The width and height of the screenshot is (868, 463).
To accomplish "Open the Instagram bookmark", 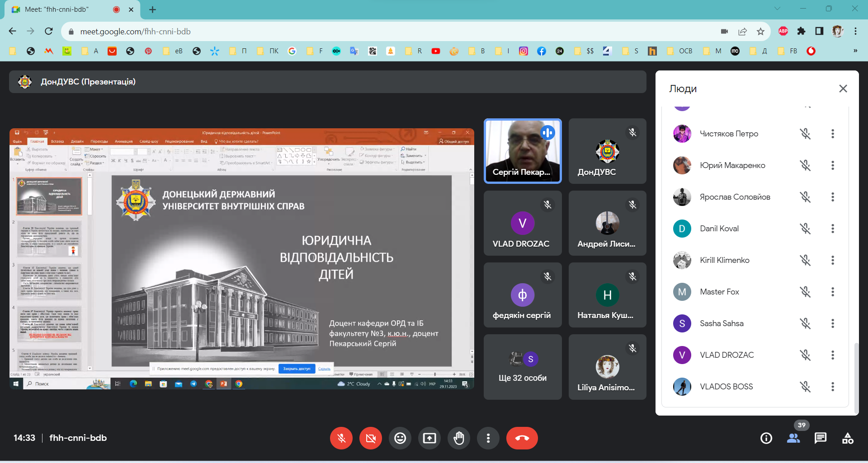I will pyautogui.click(x=524, y=51).
